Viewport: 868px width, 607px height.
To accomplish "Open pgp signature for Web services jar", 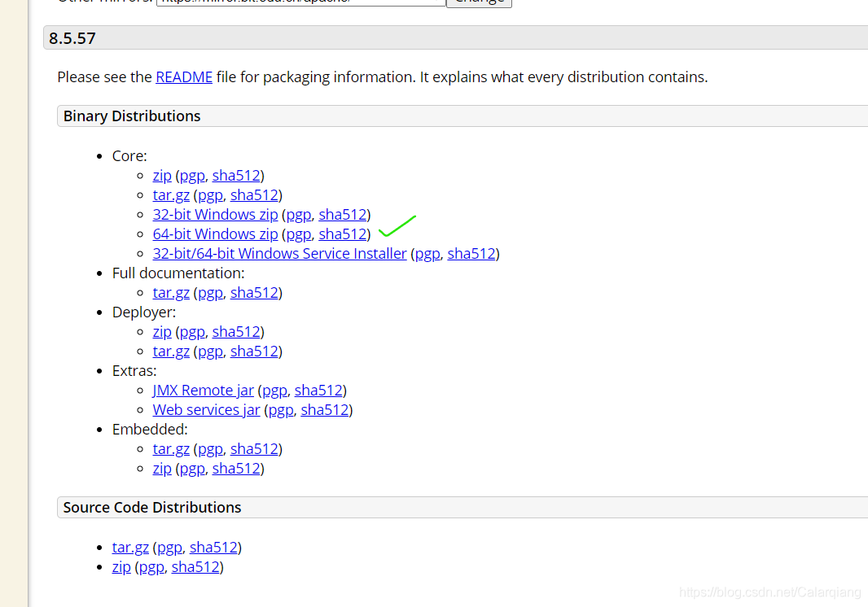I will click(x=281, y=410).
